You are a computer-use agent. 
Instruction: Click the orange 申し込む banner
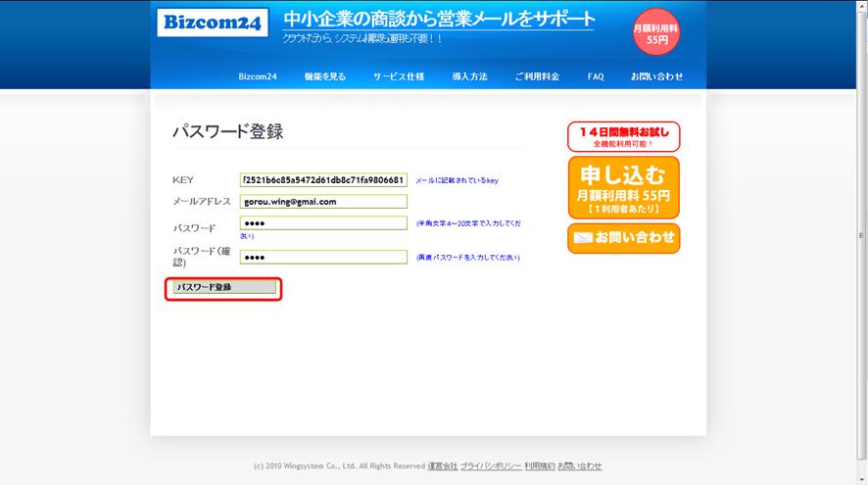click(623, 186)
